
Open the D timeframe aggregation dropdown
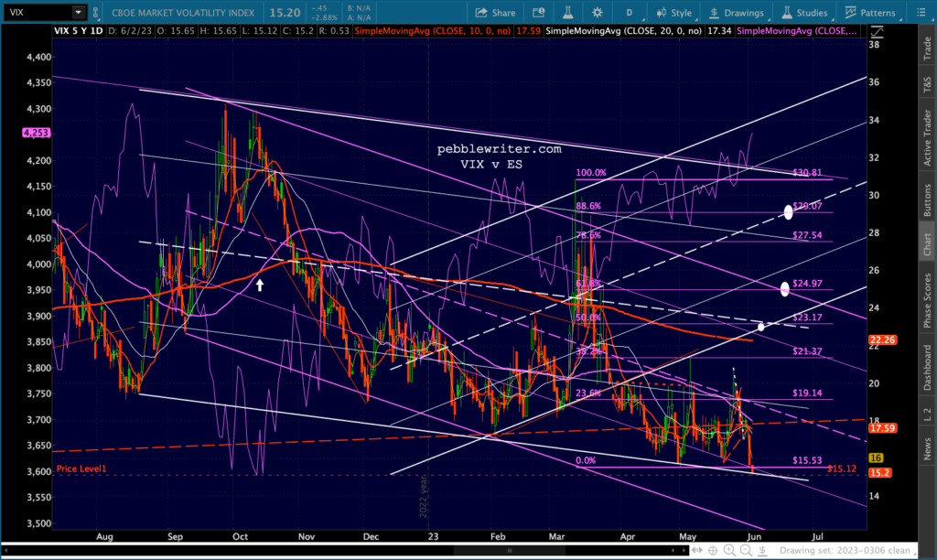click(630, 13)
